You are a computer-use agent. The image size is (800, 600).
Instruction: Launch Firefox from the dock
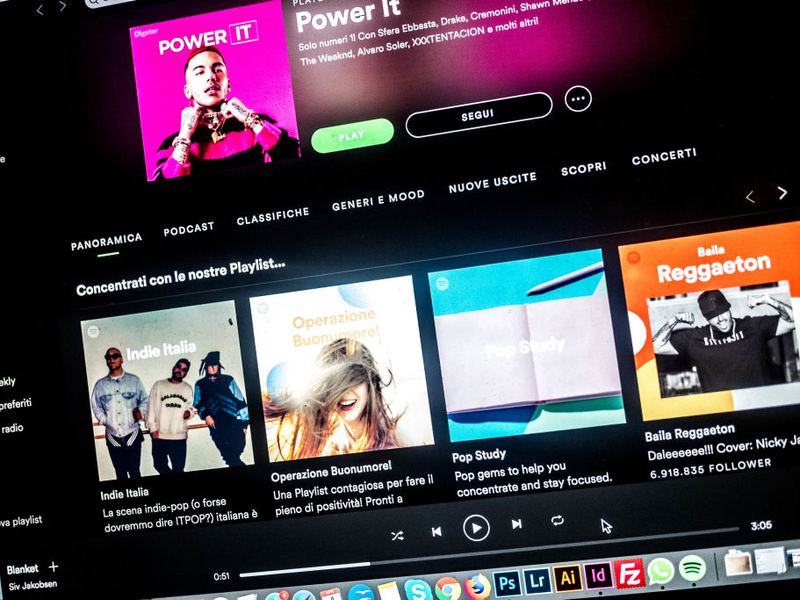[x=477, y=586]
